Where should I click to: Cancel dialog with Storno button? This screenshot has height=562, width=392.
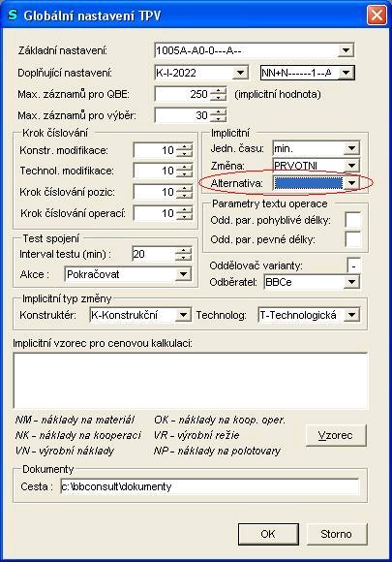point(337,534)
